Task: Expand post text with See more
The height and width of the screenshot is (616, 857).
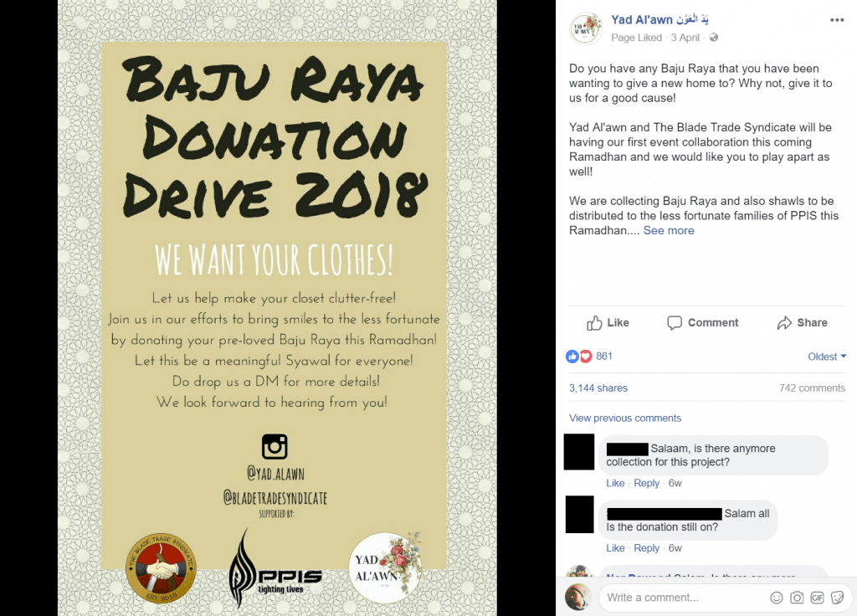Action: (669, 231)
